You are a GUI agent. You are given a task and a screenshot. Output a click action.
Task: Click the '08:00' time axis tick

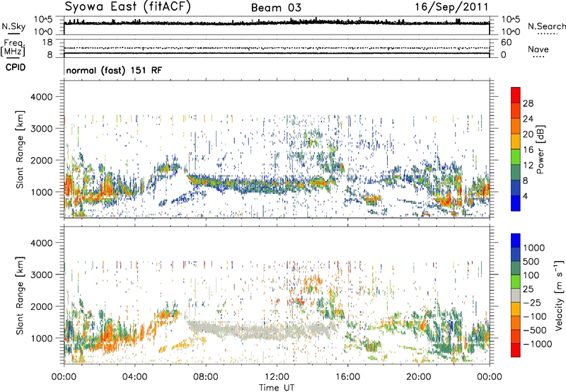point(206,377)
